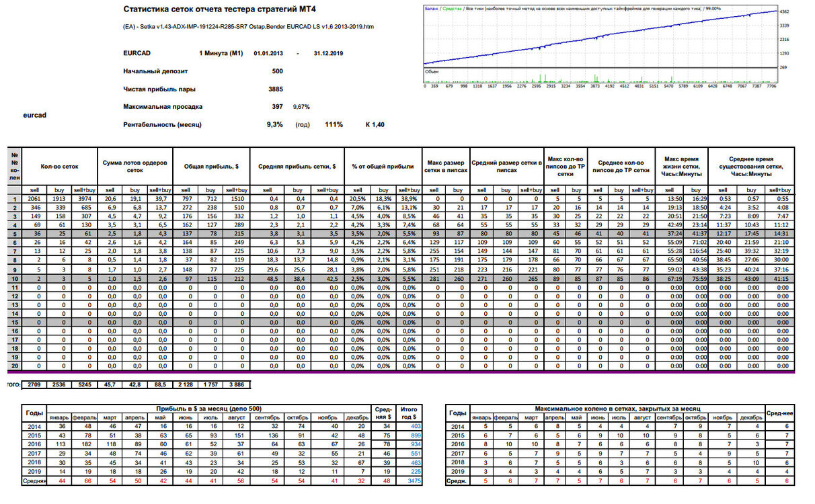Select the net profit value '3885'
The width and height of the screenshot is (815, 504).
click(276, 89)
